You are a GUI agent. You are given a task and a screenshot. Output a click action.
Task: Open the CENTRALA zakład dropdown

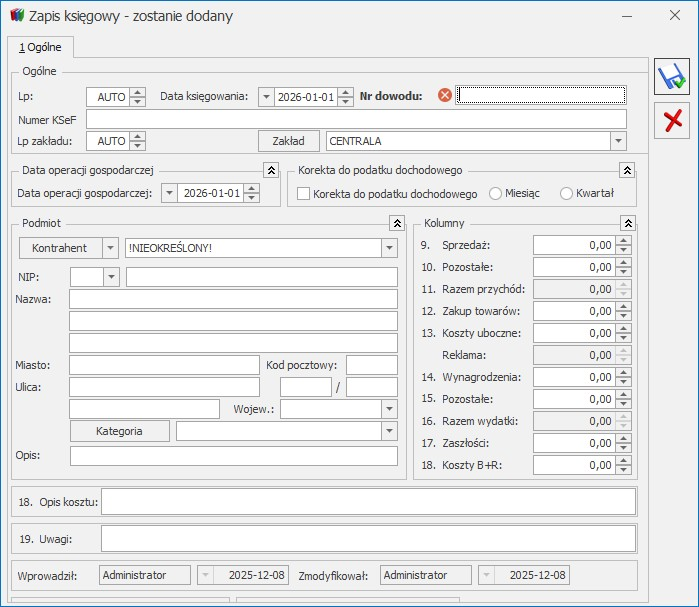618,141
